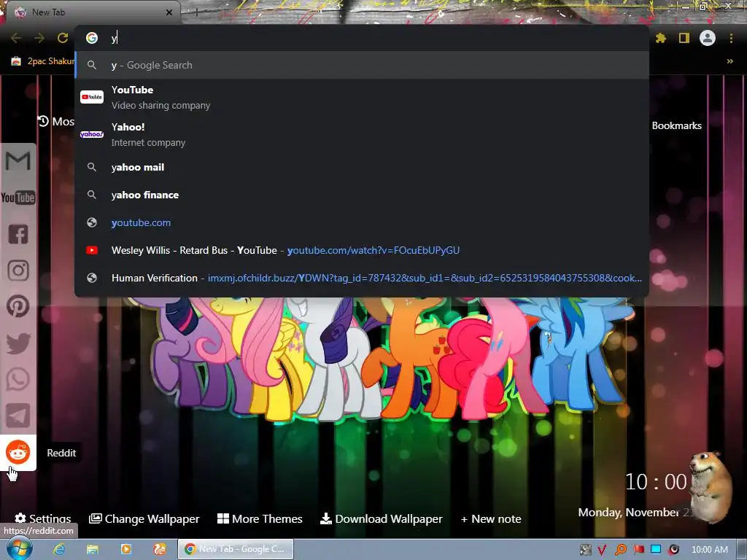Reload the page with the refresh icon
Screen dimensions: 747x560
(63, 38)
